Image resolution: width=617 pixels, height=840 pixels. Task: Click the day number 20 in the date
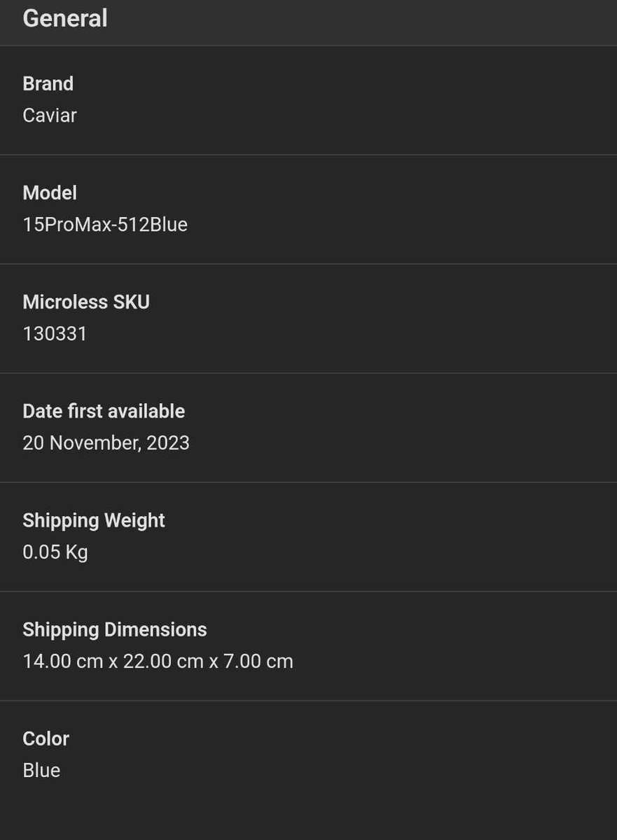[33, 443]
